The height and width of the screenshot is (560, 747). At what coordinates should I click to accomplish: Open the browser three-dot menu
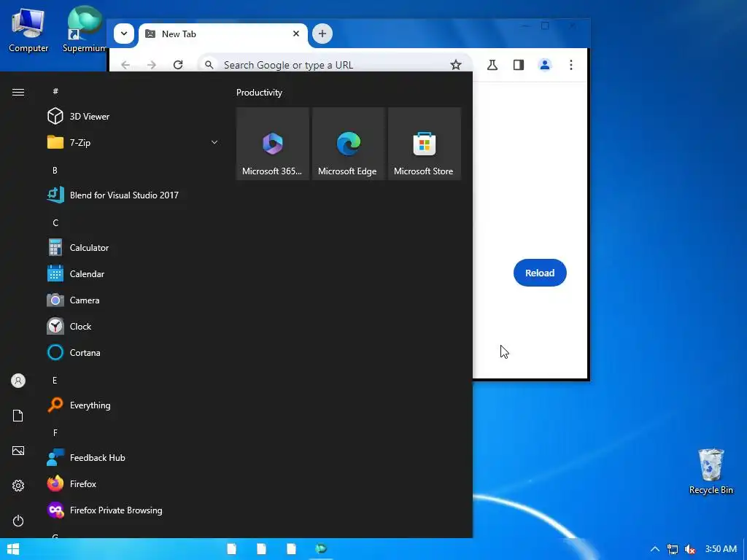click(570, 65)
